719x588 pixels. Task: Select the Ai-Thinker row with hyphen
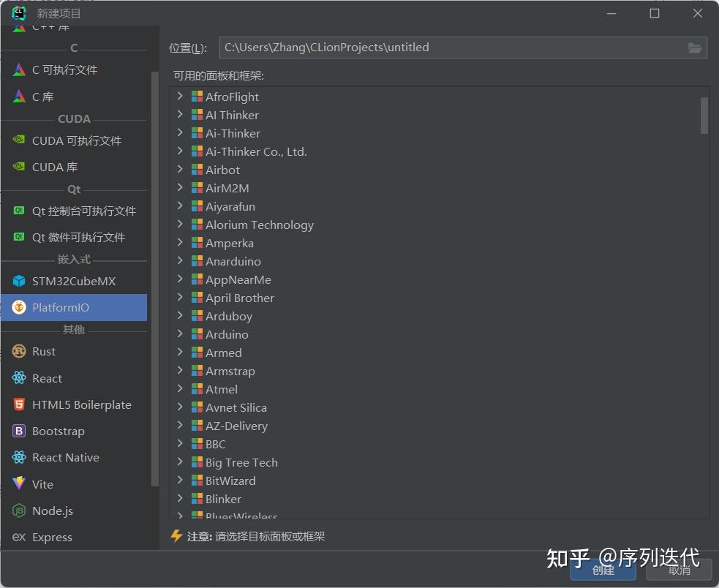[439, 133]
